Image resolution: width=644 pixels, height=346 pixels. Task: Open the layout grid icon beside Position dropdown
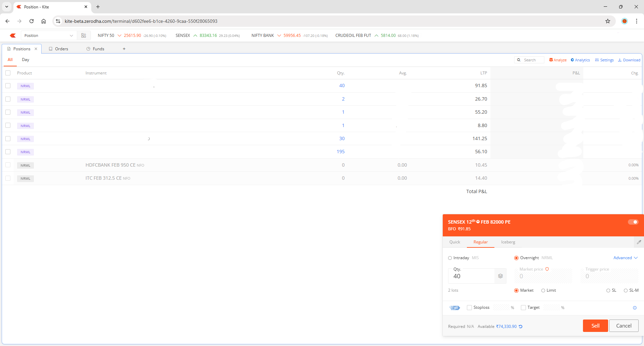(x=84, y=36)
